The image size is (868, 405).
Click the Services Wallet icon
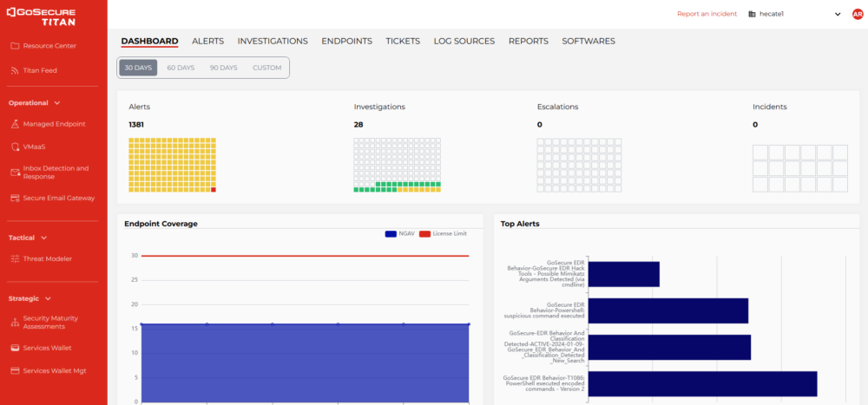tap(15, 348)
